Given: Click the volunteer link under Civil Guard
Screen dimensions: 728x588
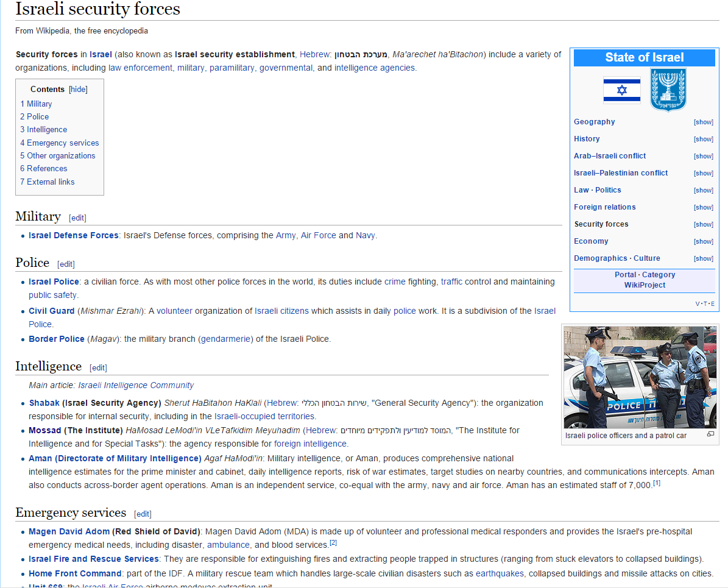Looking at the screenshot, I should 174,311.
